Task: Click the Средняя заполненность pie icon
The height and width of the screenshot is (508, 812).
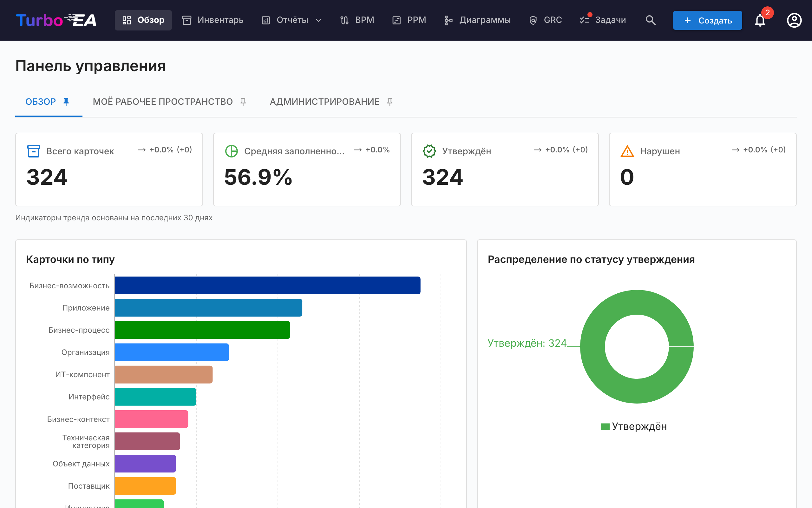Action: (x=231, y=151)
